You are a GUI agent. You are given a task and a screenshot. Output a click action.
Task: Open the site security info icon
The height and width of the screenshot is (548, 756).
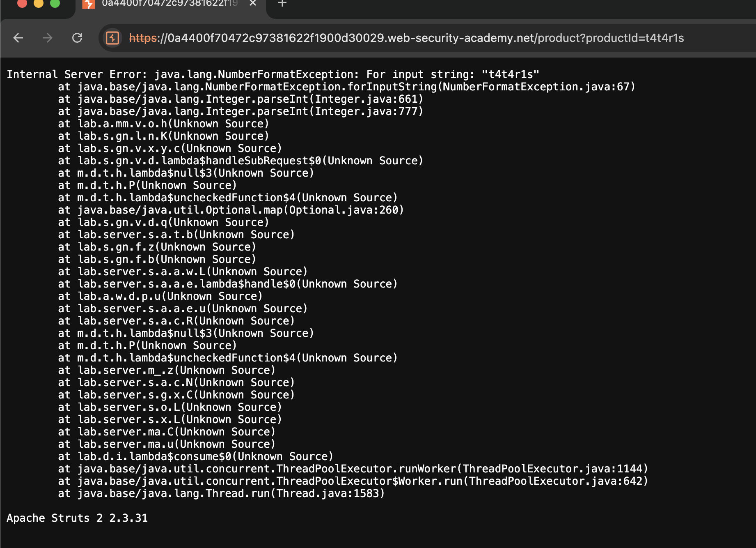pyautogui.click(x=112, y=38)
